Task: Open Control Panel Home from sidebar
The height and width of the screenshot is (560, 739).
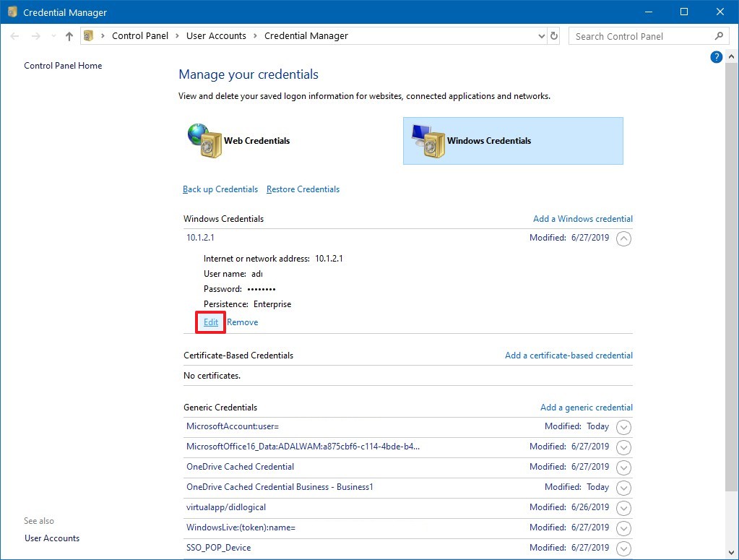Action: pos(63,65)
